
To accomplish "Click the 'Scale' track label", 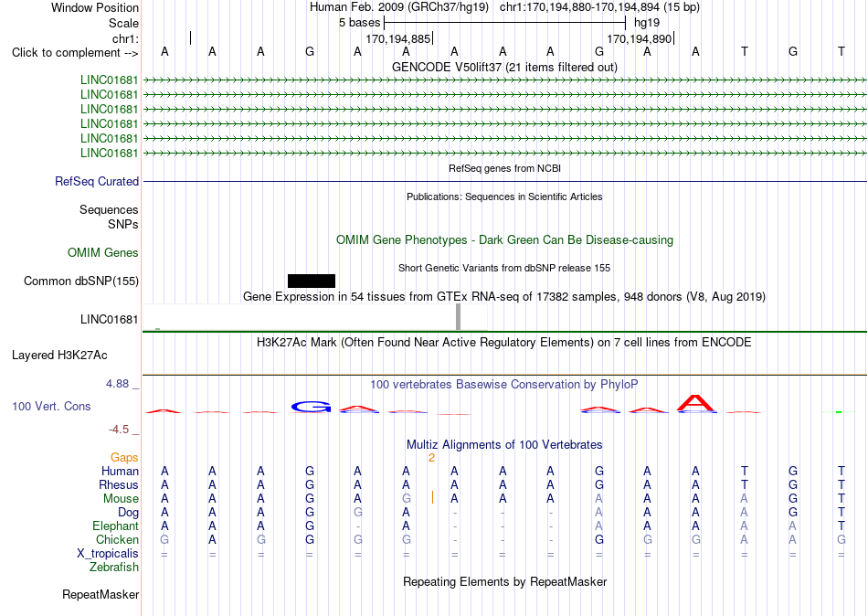I will pos(123,23).
